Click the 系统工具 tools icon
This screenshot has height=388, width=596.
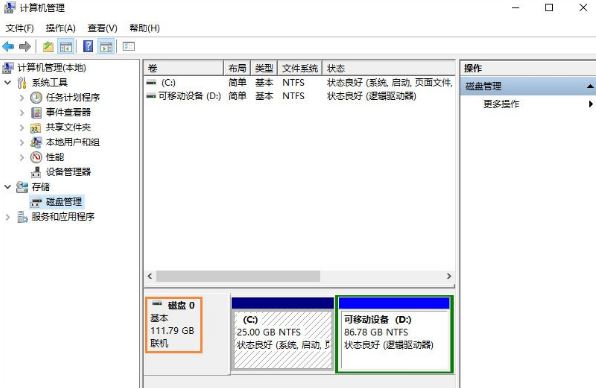pyautogui.click(x=22, y=82)
